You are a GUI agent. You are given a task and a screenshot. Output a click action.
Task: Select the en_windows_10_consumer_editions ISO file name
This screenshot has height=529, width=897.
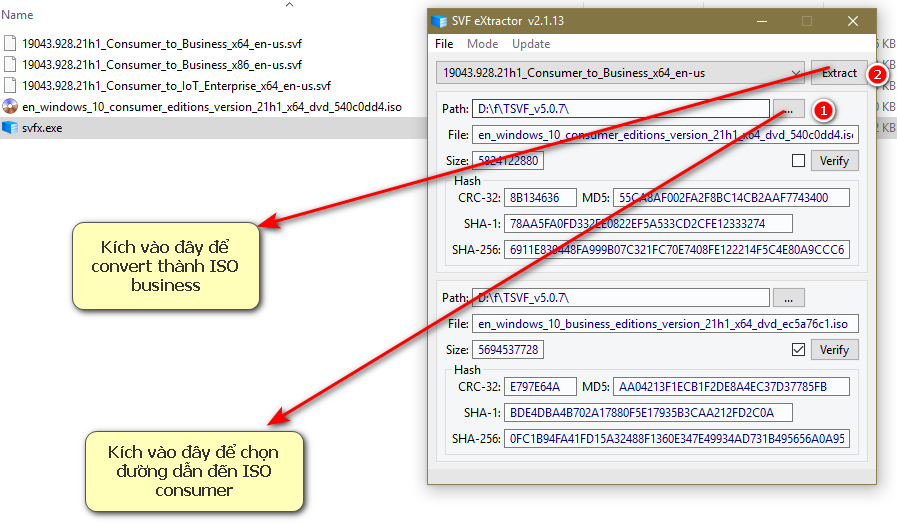tap(212, 107)
